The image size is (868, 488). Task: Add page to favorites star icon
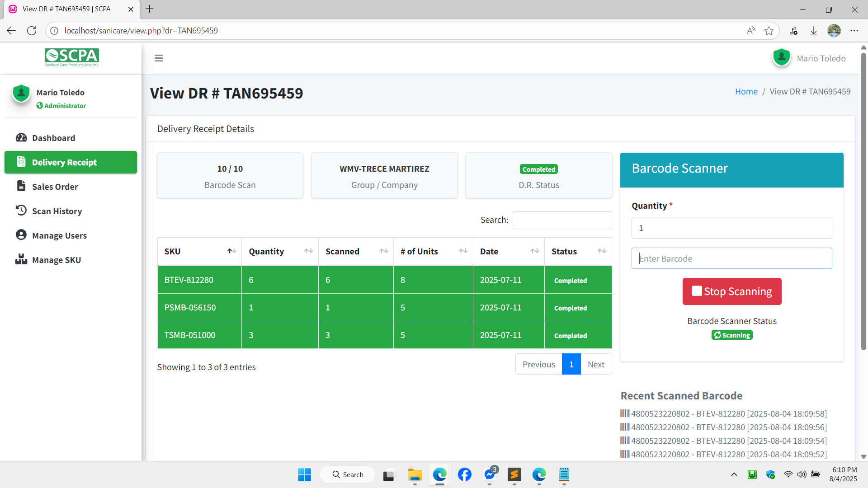[769, 31]
